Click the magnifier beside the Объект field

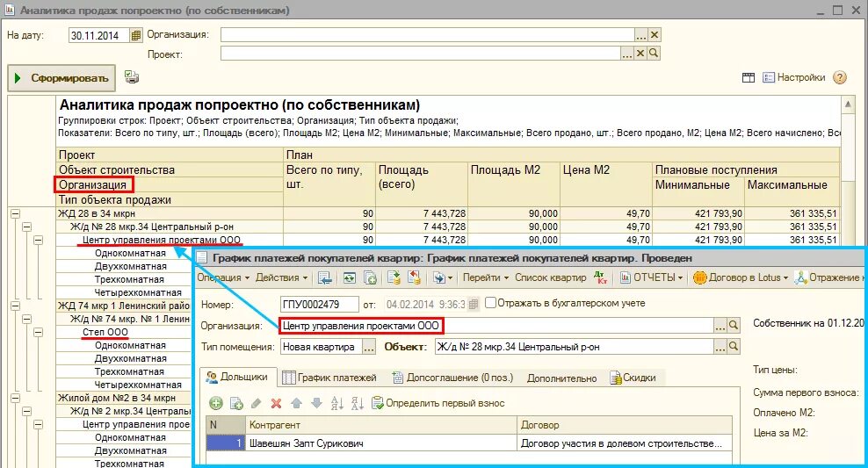(x=734, y=346)
